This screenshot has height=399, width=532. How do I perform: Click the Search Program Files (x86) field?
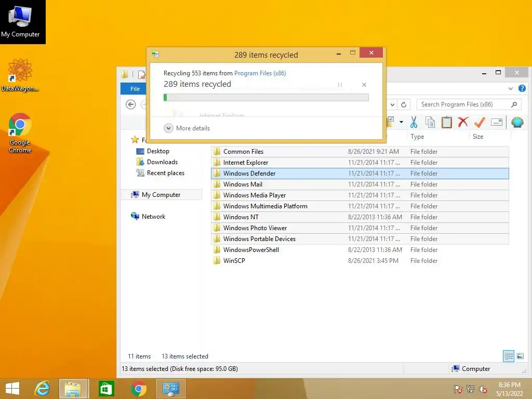[x=469, y=104]
